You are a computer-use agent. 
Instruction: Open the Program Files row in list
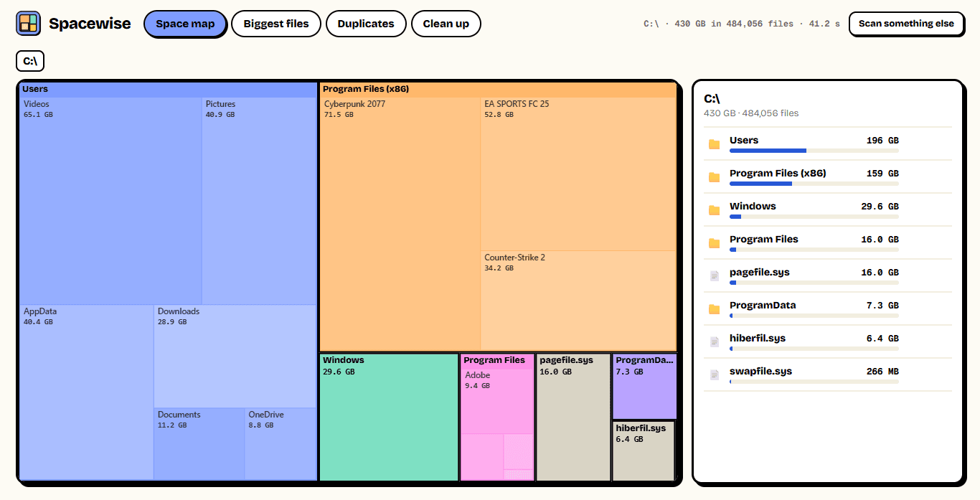[x=828, y=242]
